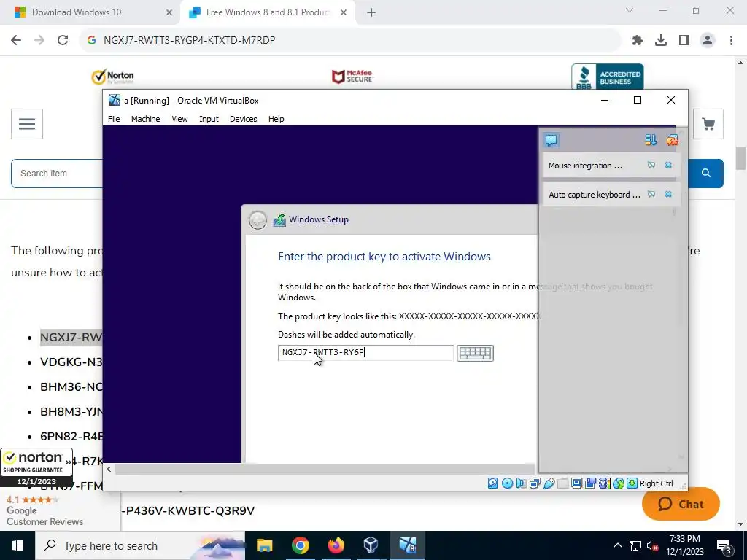Open the VirtualBox Machine menu
747x560 pixels.
tap(145, 119)
